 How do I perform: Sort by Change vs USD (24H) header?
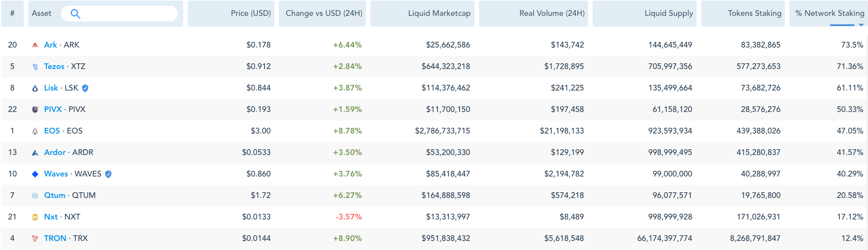point(322,14)
